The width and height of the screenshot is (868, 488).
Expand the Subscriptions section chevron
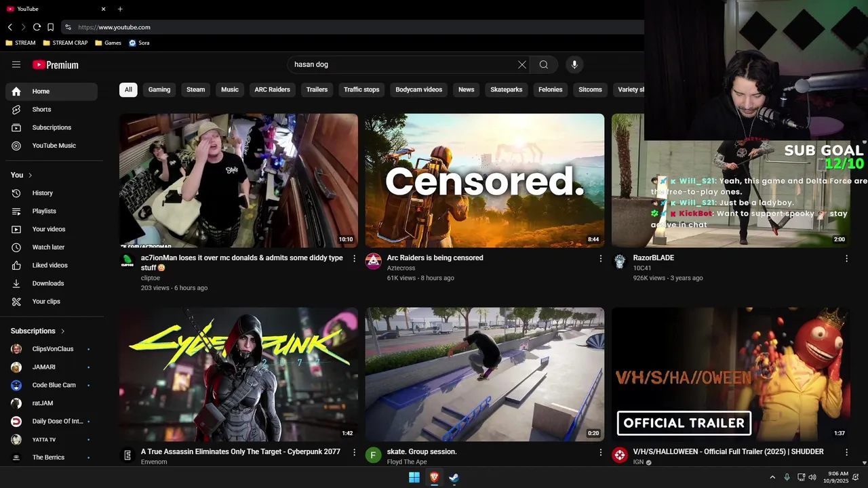pos(63,331)
